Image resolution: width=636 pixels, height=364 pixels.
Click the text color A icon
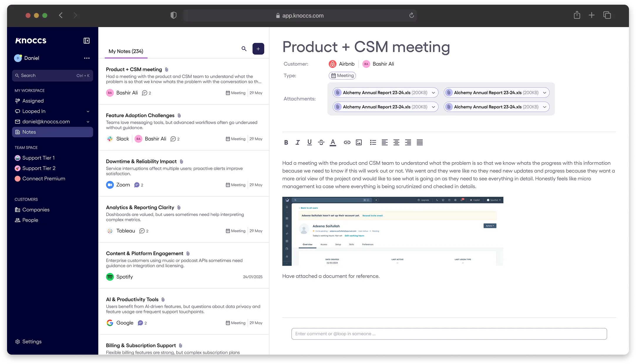(x=333, y=142)
